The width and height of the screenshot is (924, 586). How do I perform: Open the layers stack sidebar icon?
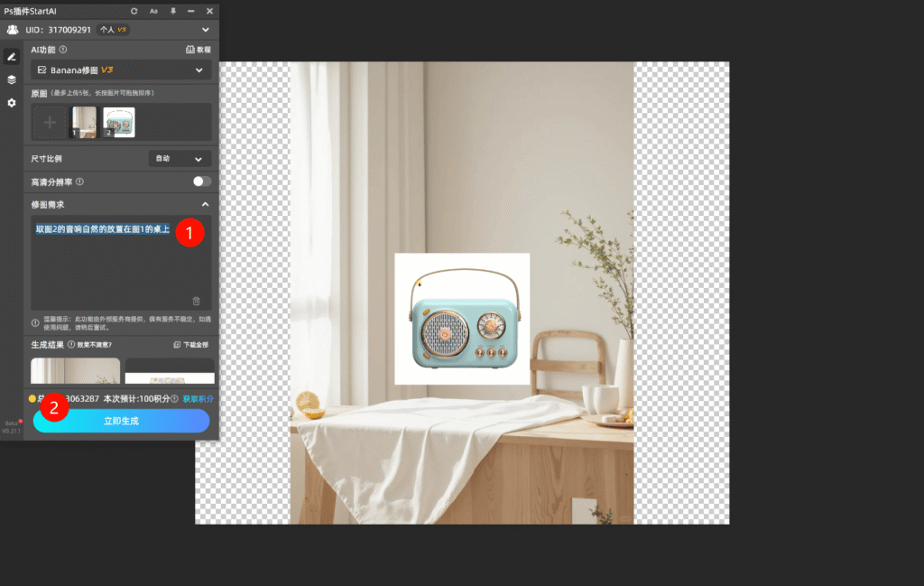12,79
